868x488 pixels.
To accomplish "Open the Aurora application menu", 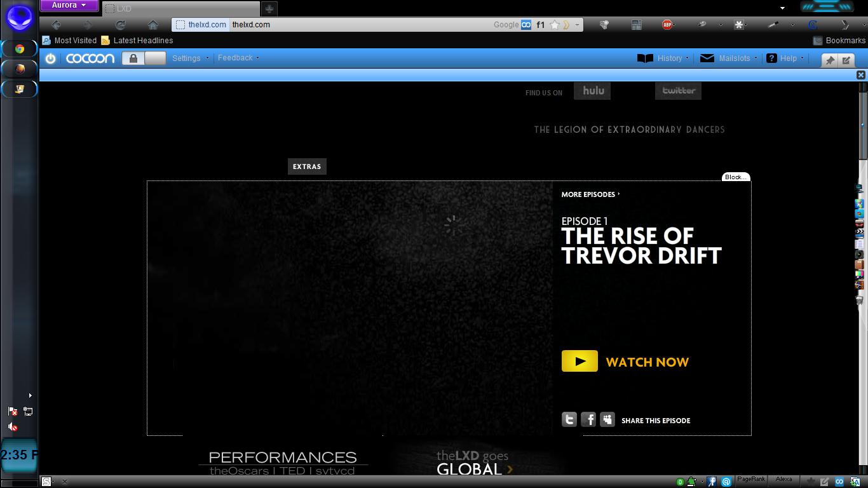I will [x=69, y=5].
